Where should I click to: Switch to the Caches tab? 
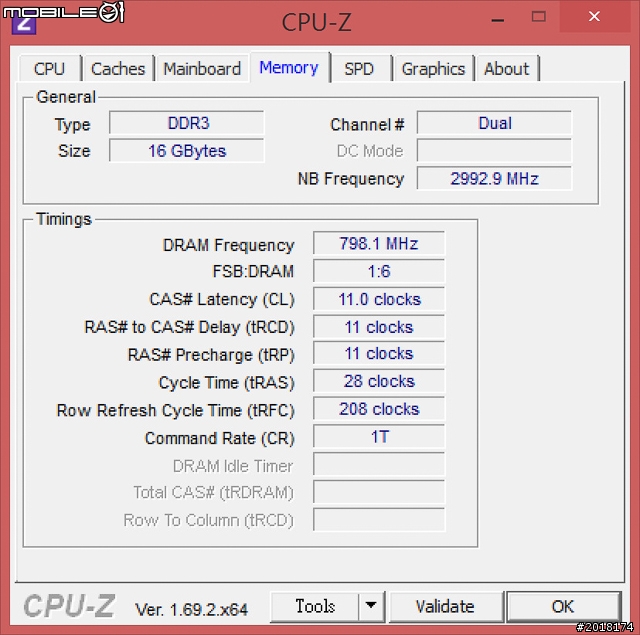(x=118, y=69)
